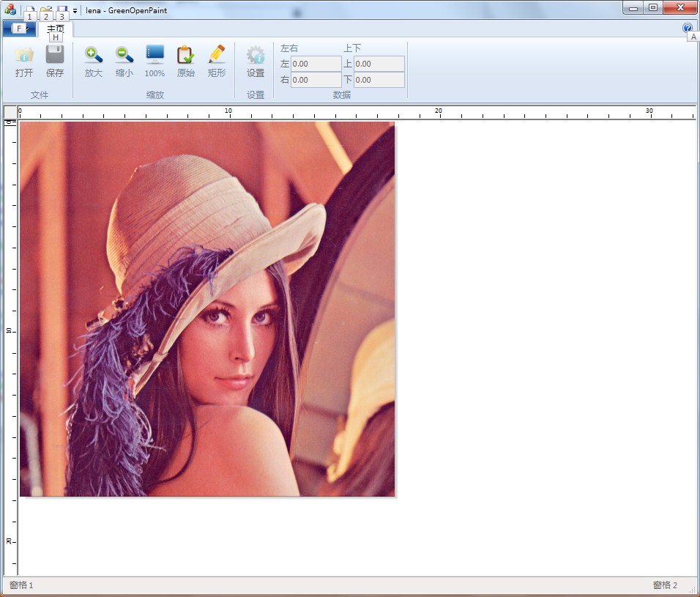Expand the quick access toolbar dropdown arrow
Image resolution: width=700 pixels, height=597 pixels.
[75, 11]
